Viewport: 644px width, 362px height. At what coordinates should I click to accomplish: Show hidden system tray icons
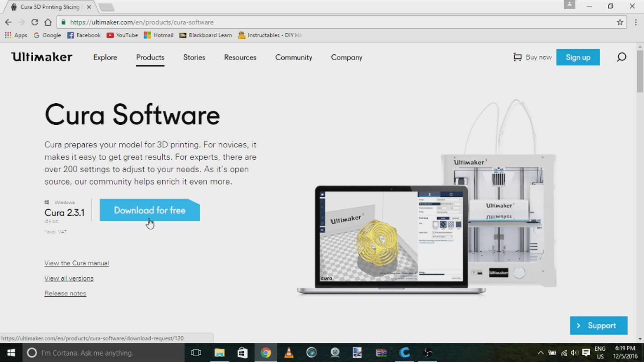pyautogui.click(x=540, y=353)
